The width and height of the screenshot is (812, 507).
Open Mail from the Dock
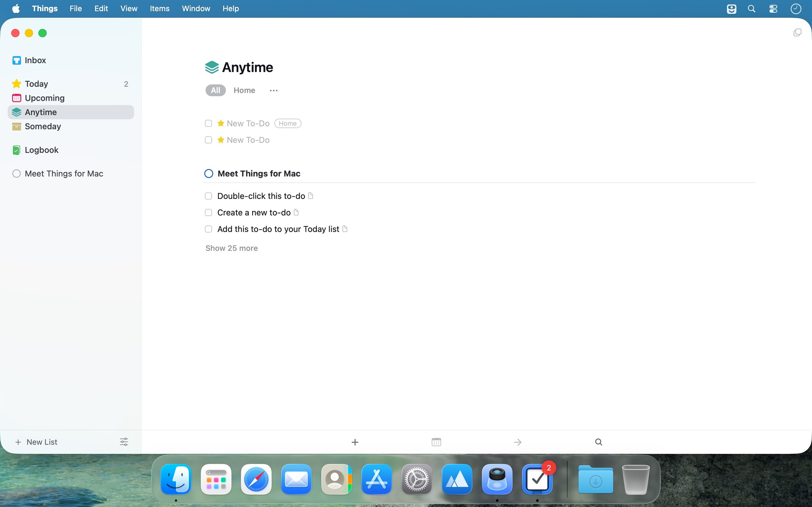pos(296,479)
